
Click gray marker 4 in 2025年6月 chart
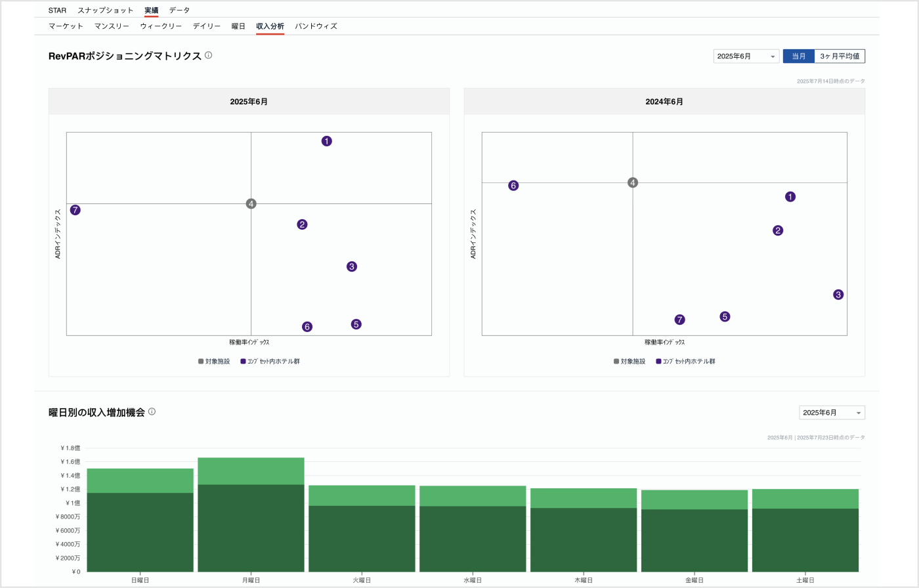[x=251, y=204]
